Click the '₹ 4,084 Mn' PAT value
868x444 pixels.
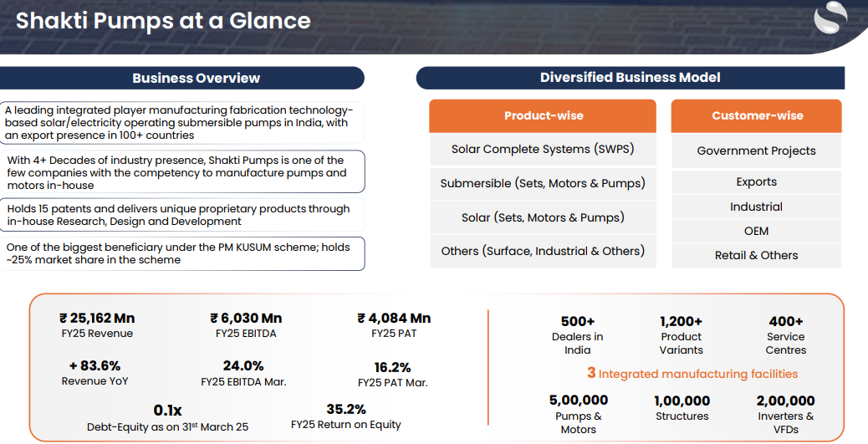coord(394,319)
